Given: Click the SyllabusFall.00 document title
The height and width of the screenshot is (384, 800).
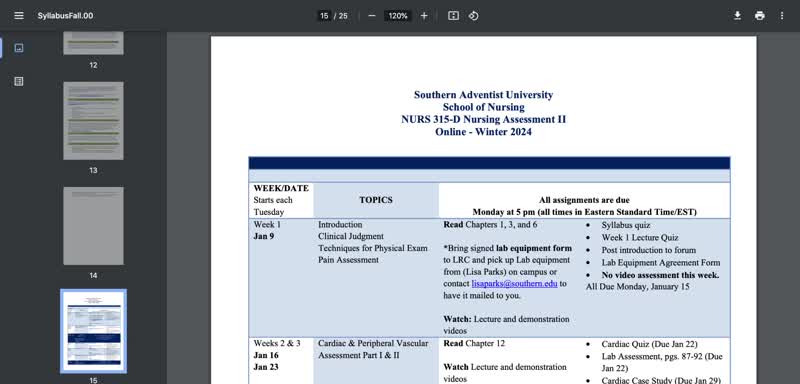Looking at the screenshot, I should (x=65, y=16).
